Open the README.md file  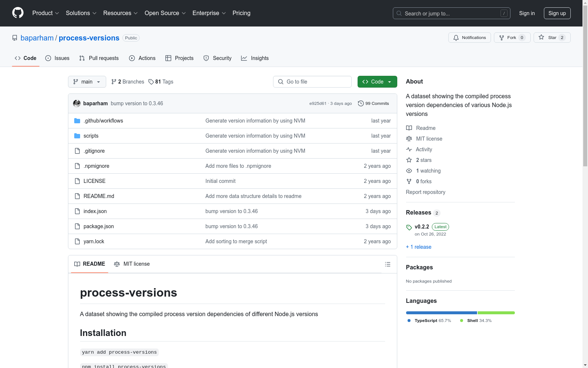click(x=99, y=196)
